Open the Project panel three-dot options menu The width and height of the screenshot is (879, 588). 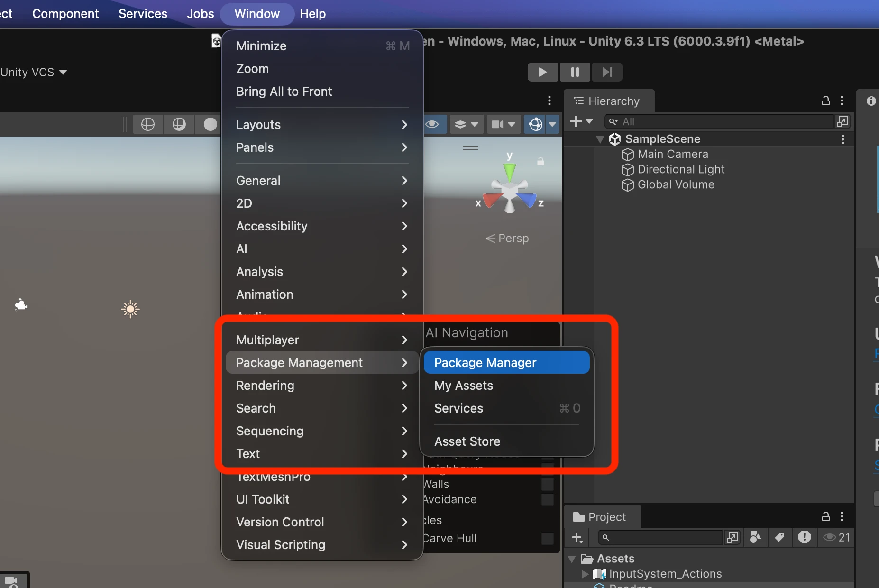point(842,517)
